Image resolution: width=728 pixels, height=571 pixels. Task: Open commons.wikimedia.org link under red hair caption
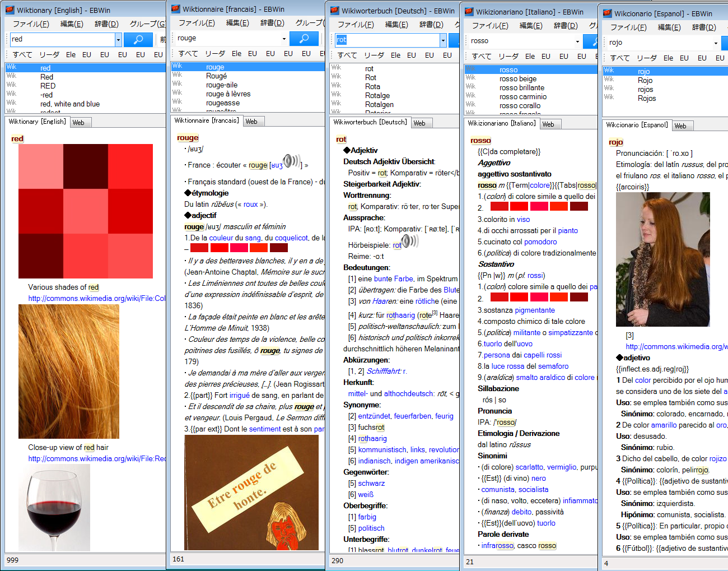tap(97, 459)
